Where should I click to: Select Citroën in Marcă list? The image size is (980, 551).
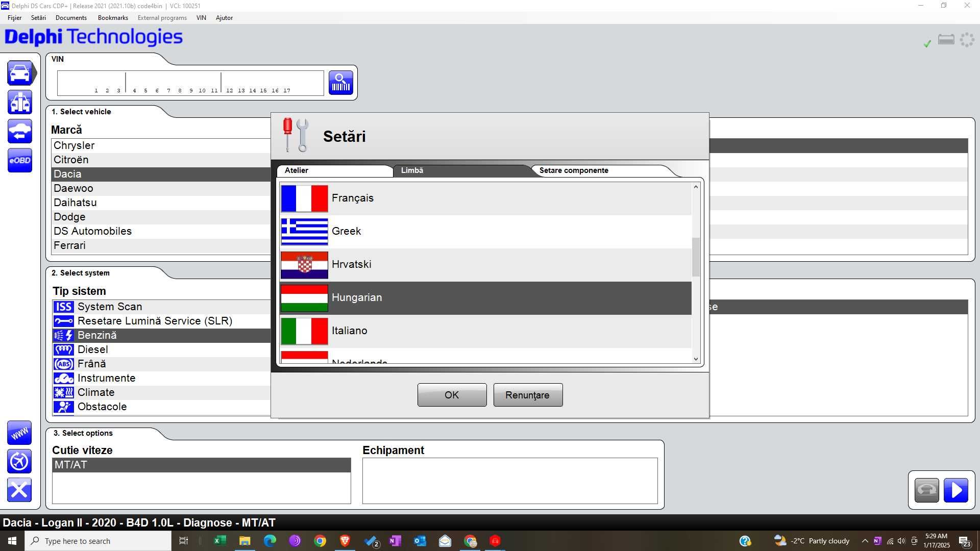[x=161, y=160]
